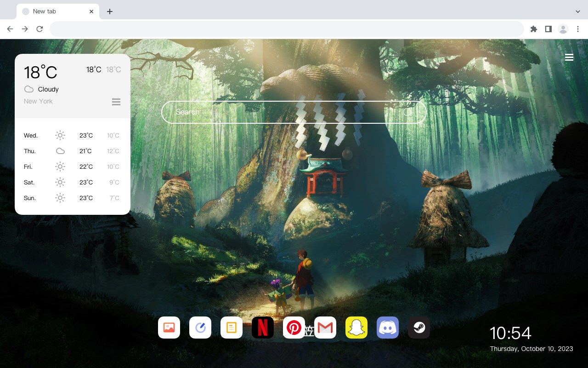Open a new tab with plus button

point(109,11)
